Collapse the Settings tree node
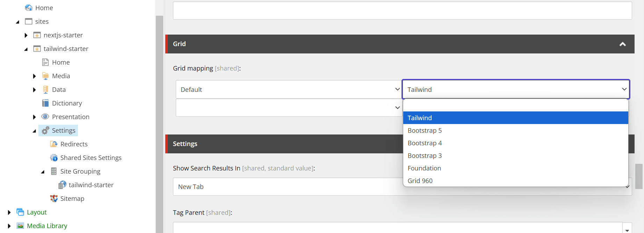The image size is (644, 233). tap(34, 131)
